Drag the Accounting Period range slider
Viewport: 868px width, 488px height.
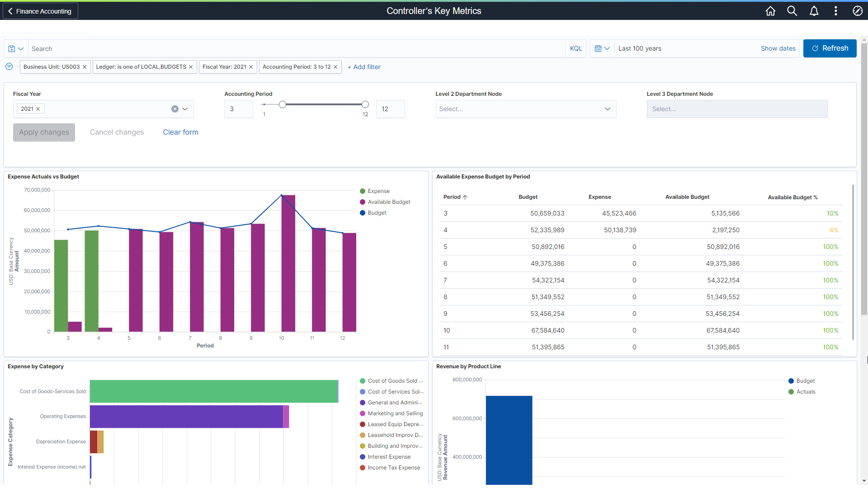tap(282, 104)
